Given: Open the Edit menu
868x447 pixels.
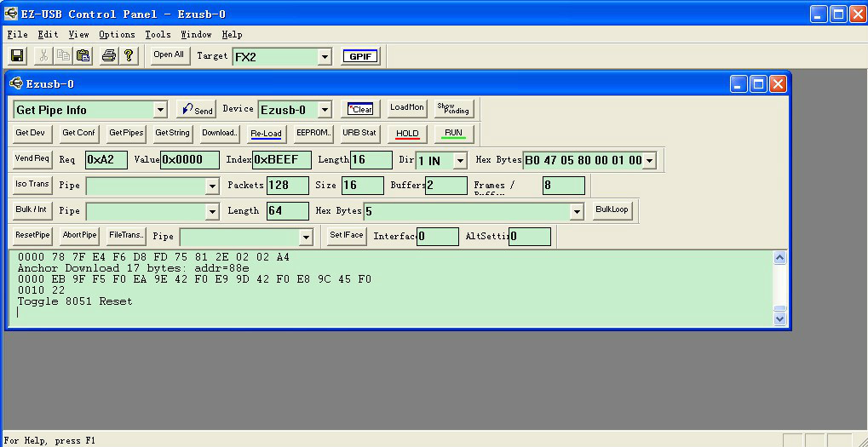Looking at the screenshot, I should point(49,34).
